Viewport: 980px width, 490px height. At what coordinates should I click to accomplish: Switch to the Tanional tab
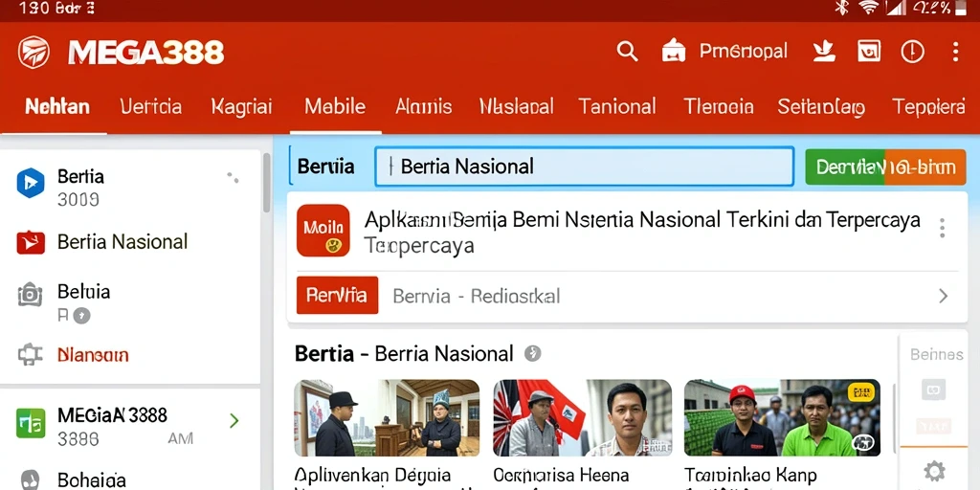tap(617, 106)
